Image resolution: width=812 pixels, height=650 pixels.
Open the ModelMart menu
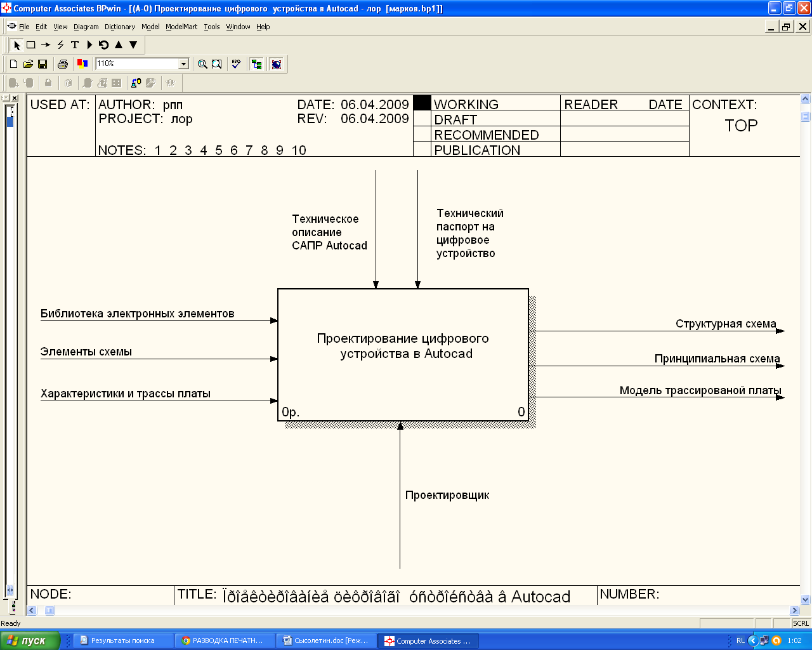coord(181,27)
